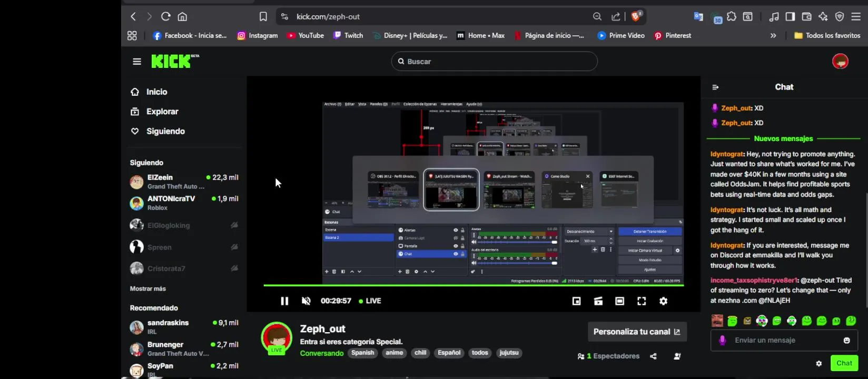Open the YouTube bookmark
868x379 pixels.
pyautogui.click(x=305, y=36)
